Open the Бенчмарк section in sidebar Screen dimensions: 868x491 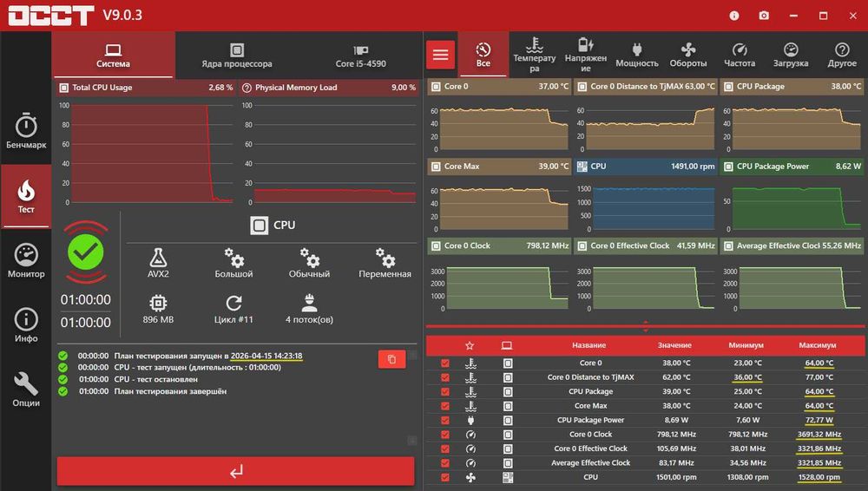tap(26, 131)
